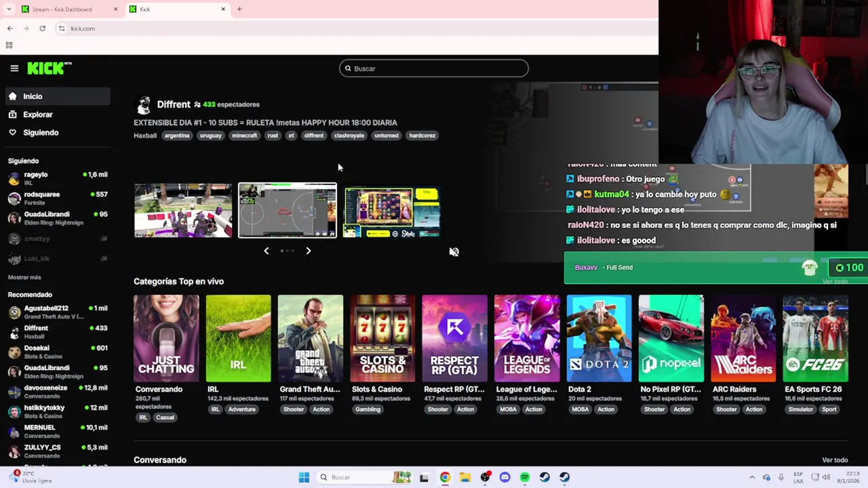The image size is (868, 488).
Task: Expand hidden system tray icons
Action: point(751,477)
